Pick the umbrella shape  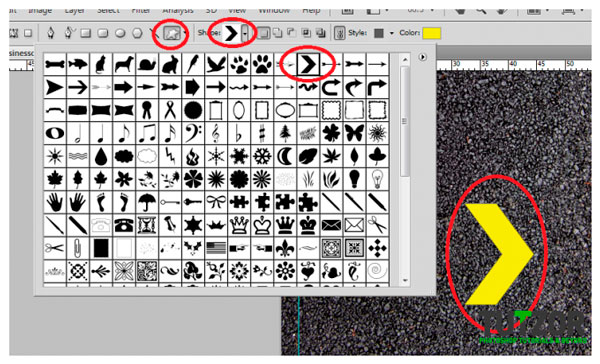[x=147, y=202]
